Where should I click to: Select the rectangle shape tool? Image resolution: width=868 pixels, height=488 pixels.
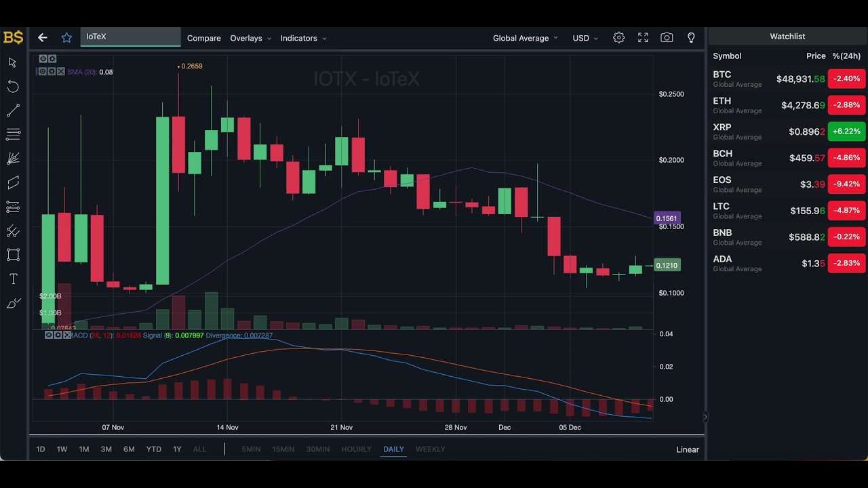[13, 255]
